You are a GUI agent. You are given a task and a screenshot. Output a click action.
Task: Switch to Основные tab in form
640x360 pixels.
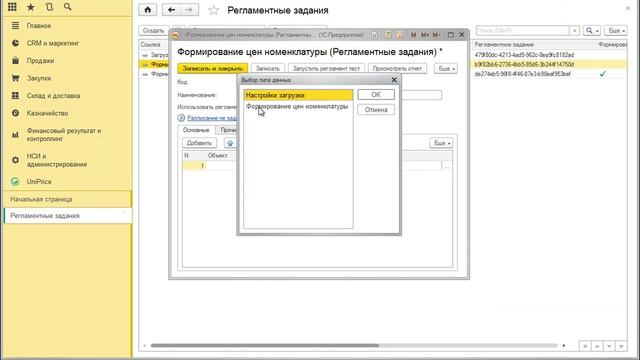coord(196,130)
